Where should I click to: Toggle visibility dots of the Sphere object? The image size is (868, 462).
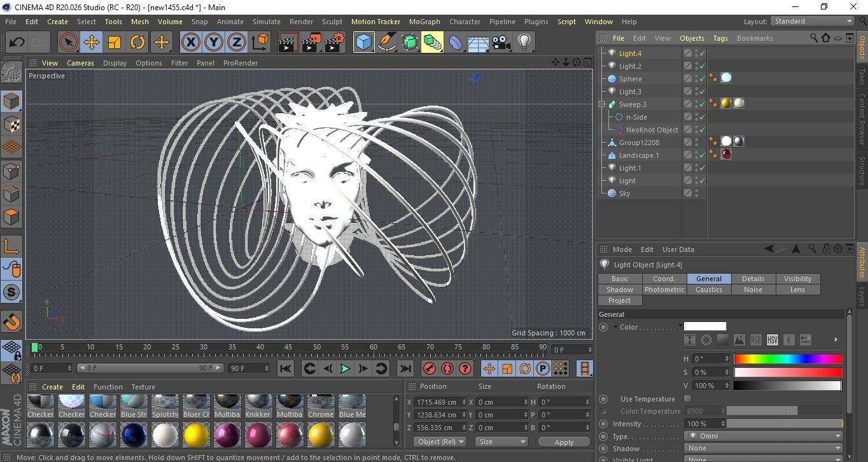pos(696,79)
